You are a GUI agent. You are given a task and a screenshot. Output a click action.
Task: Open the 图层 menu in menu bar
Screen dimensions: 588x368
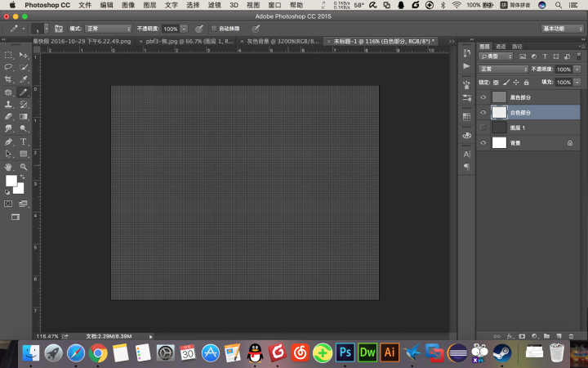pyautogui.click(x=149, y=5)
